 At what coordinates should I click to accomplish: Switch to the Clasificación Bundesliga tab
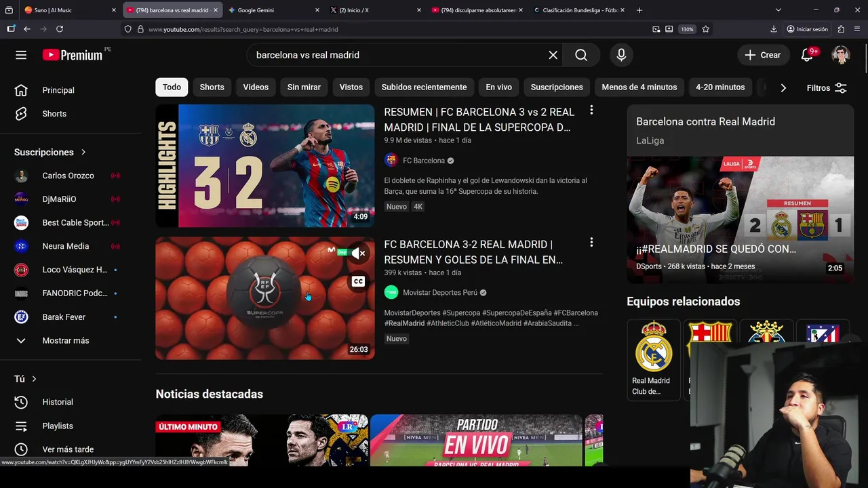pyautogui.click(x=580, y=10)
